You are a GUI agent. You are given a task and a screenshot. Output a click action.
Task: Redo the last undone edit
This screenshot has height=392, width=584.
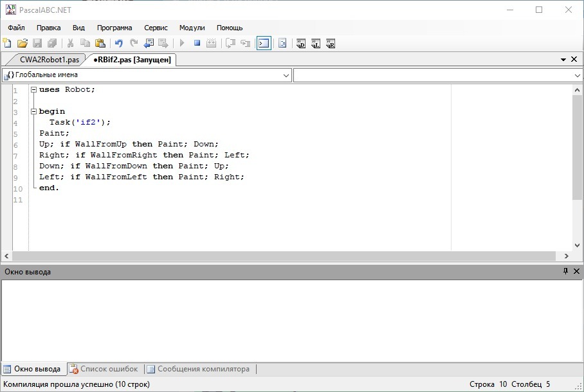(x=134, y=44)
